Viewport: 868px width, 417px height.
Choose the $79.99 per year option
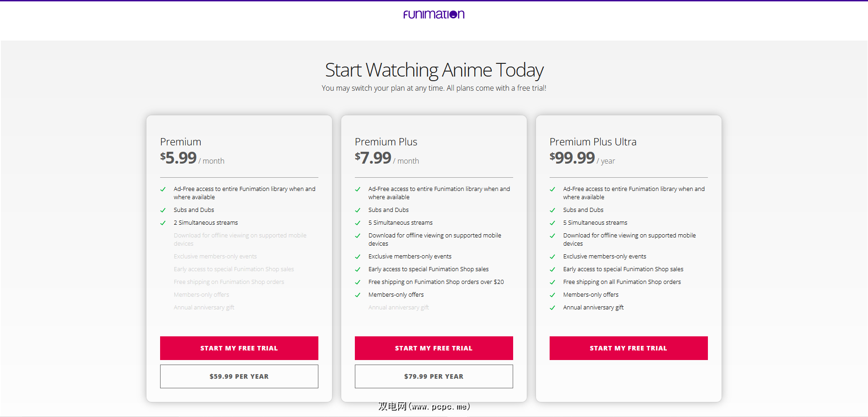(x=434, y=376)
